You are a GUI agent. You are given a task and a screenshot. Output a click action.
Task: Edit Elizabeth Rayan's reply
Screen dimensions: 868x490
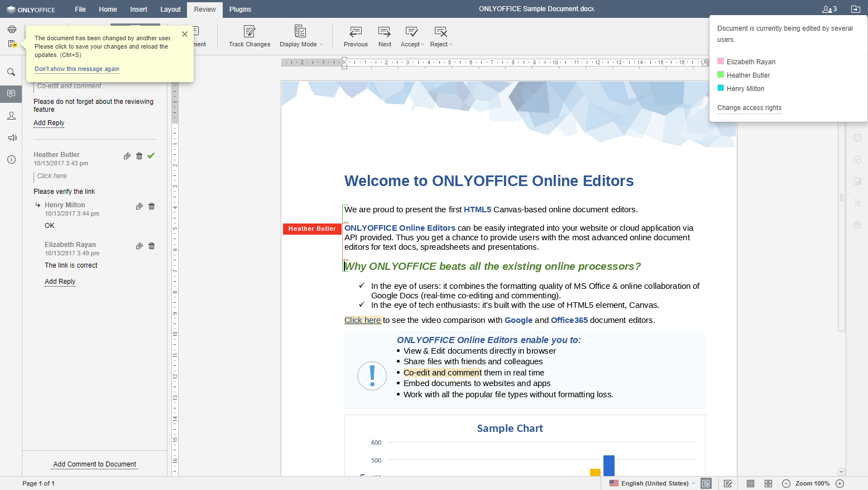140,246
